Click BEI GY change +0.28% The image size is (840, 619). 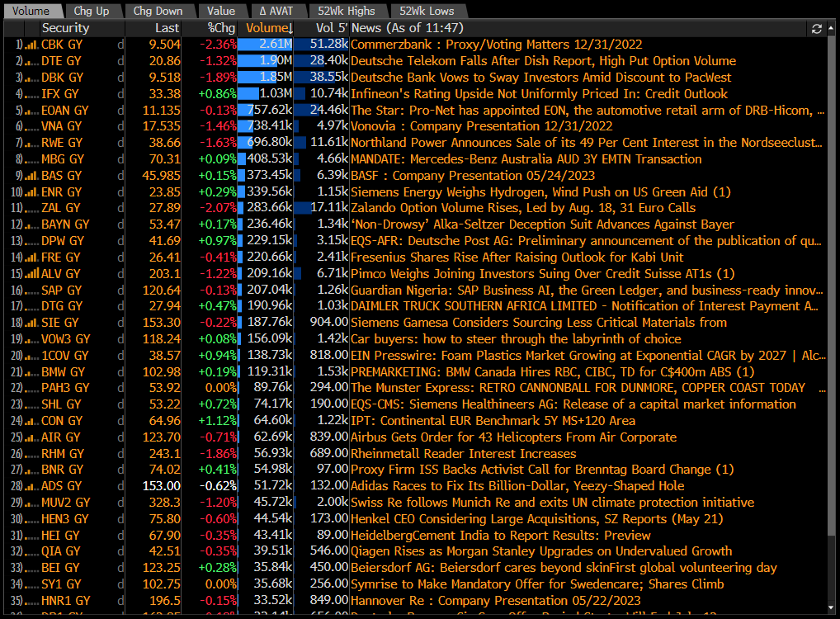coord(218,568)
